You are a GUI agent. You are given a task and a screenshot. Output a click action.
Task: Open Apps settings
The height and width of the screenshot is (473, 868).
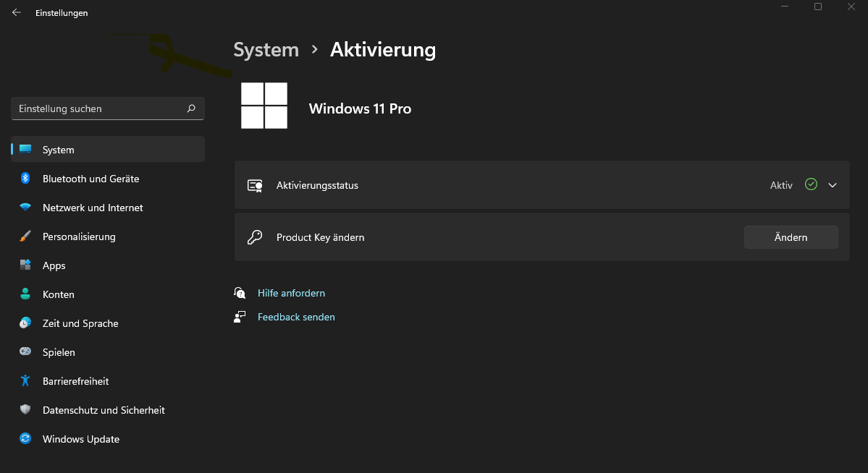coord(108,265)
